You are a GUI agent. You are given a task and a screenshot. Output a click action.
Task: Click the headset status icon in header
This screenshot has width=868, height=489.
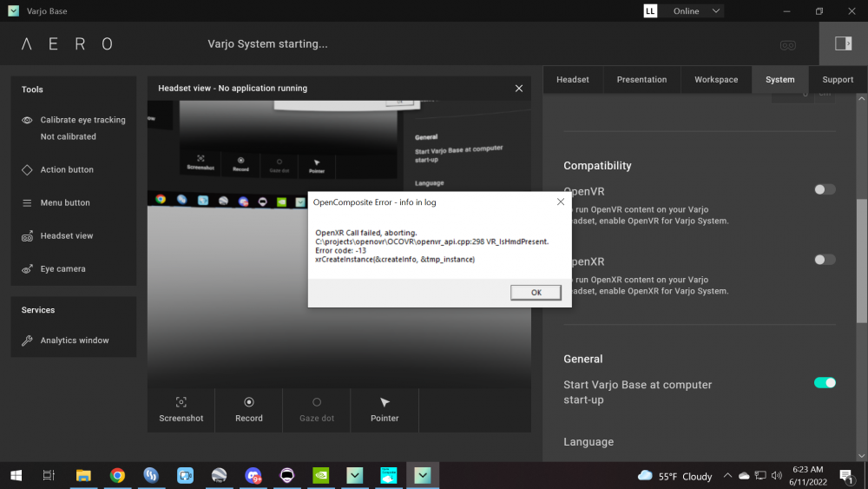(788, 44)
